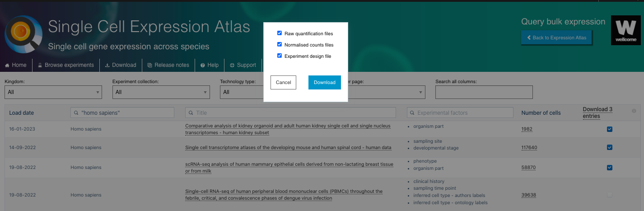Focus the Title filter input

point(290,113)
